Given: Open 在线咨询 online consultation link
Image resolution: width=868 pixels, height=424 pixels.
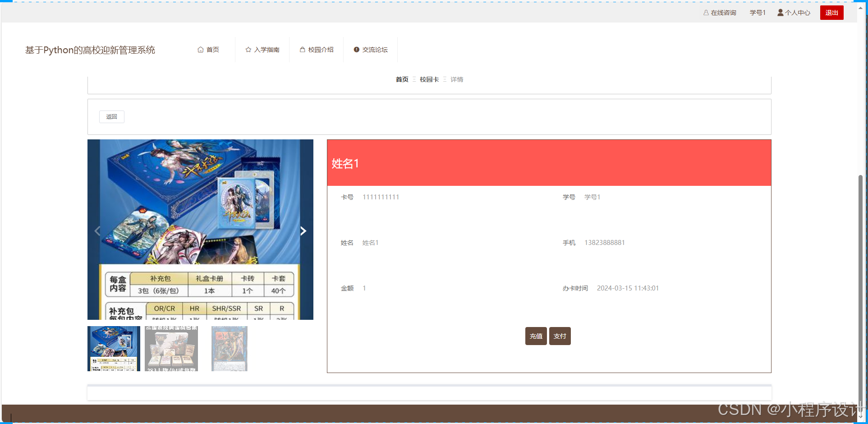Looking at the screenshot, I should tap(720, 13).
